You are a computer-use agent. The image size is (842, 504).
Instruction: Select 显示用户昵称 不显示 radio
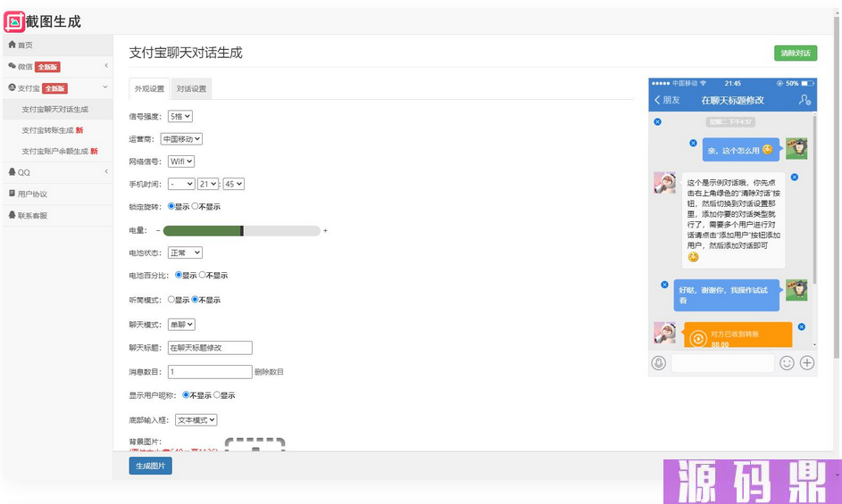[186, 395]
